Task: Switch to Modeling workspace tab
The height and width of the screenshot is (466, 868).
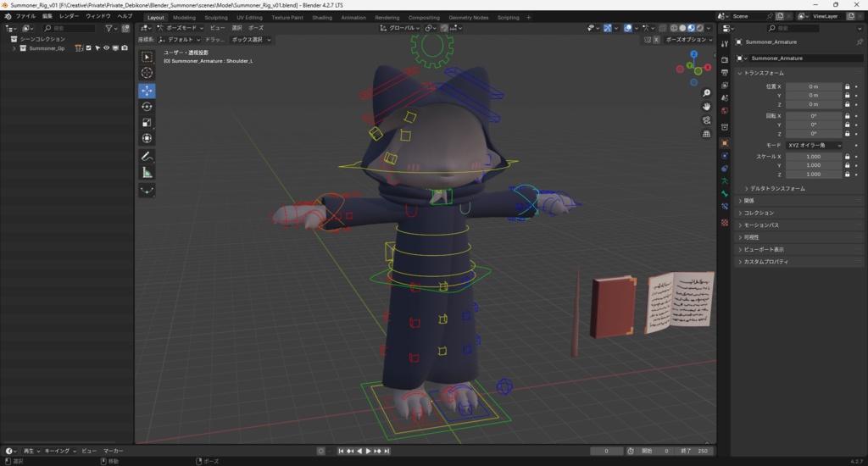Action: click(184, 18)
